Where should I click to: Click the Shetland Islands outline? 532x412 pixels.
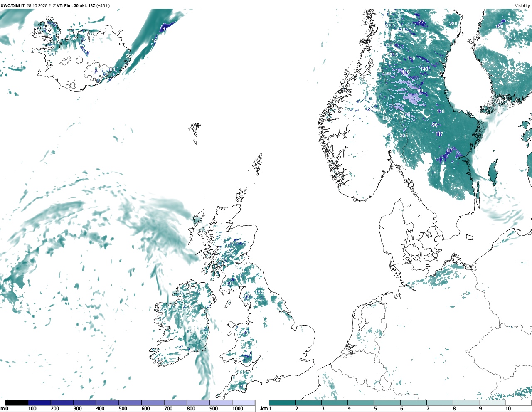coord(258,164)
